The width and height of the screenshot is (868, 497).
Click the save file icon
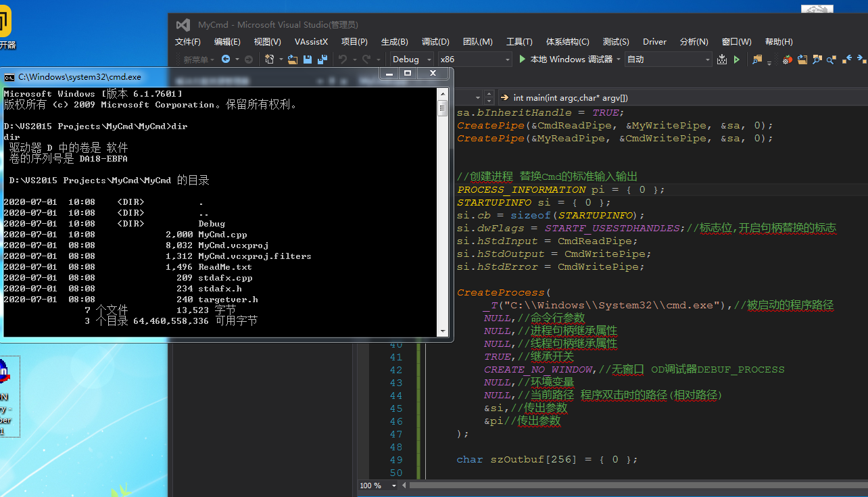308,60
